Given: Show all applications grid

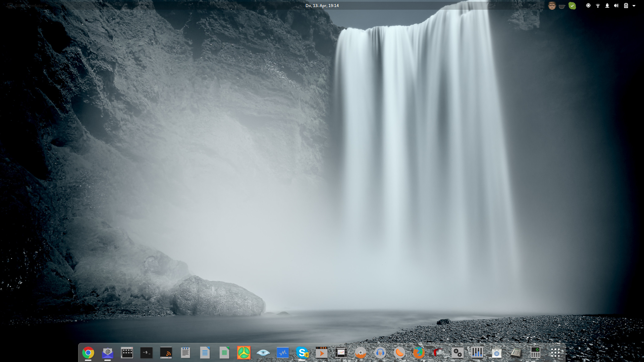Looking at the screenshot, I should [555, 353].
